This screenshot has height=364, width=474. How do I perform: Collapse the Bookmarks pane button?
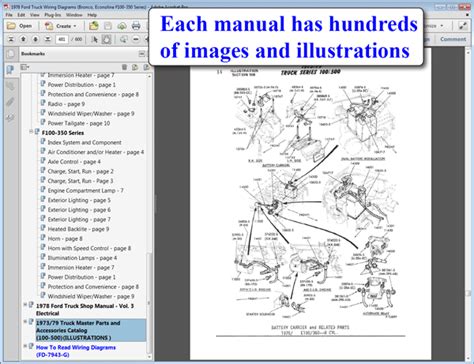142,54
